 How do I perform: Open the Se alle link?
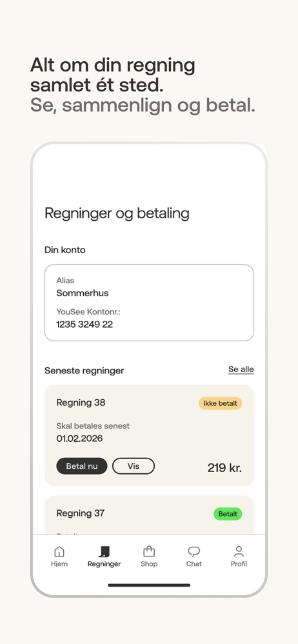point(241,369)
